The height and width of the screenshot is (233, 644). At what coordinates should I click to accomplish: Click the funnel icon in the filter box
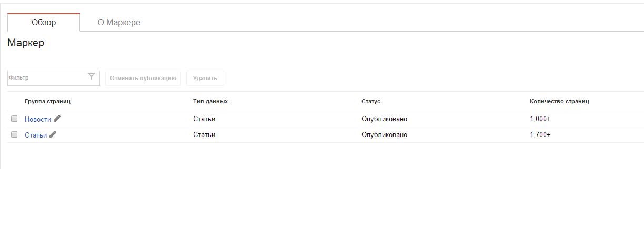pyautogui.click(x=92, y=76)
